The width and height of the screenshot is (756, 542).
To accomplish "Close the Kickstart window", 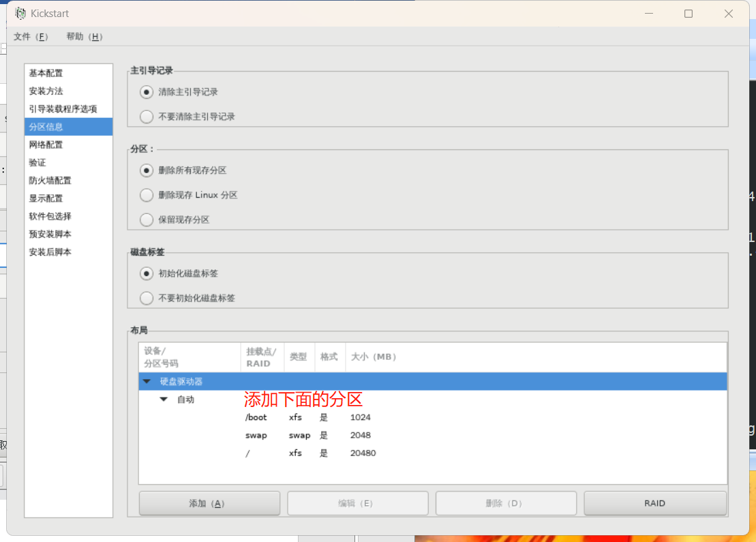I will coord(729,14).
